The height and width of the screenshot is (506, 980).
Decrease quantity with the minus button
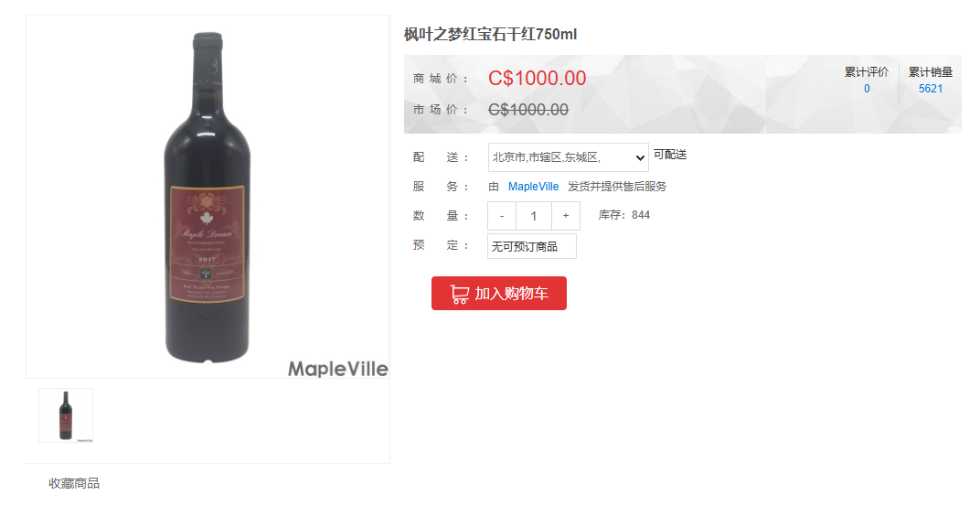(x=502, y=216)
